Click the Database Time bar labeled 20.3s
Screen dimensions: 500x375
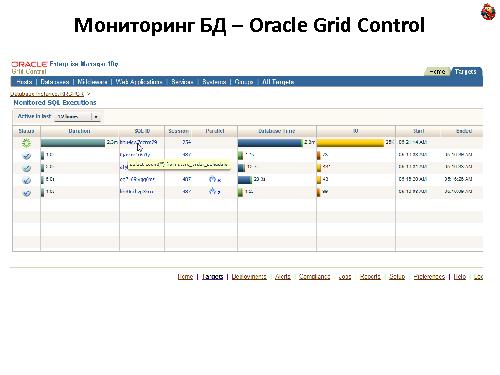(x=245, y=180)
